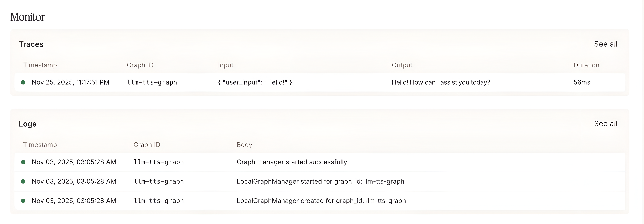The width and height of the screenshot is (644, 224).
Task: Click the Traces Timestamp column header
Action: click(40, 65)
